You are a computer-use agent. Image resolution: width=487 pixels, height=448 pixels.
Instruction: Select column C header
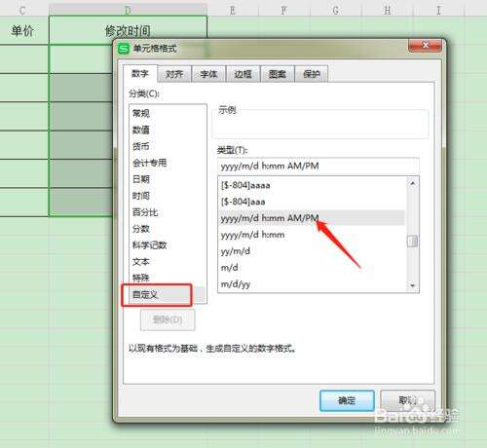[x=22, y=10]
